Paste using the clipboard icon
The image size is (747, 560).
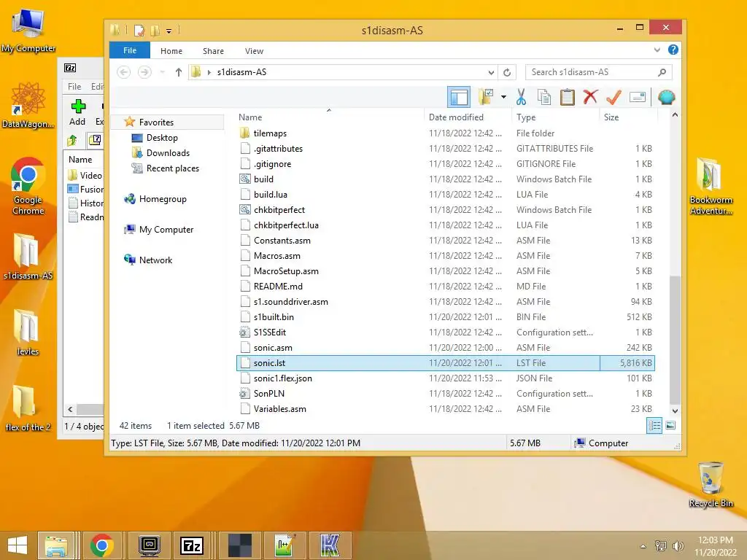[x=567, y=97]
